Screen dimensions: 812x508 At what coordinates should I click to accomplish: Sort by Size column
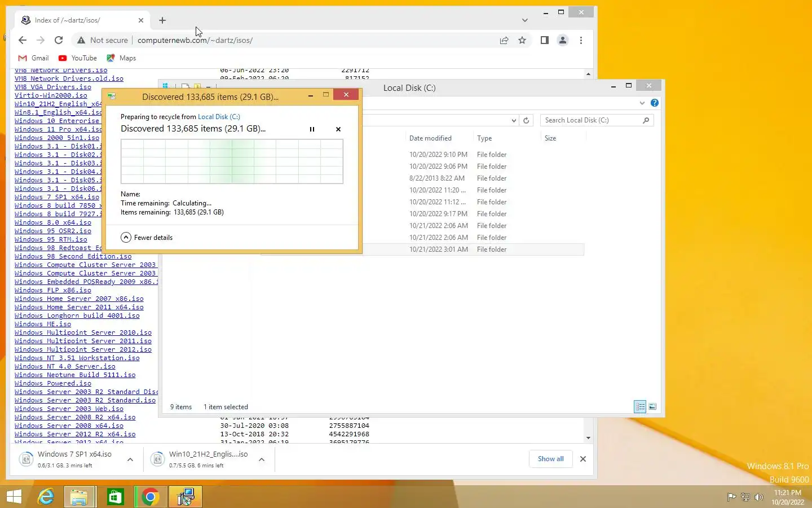[550, 138]
